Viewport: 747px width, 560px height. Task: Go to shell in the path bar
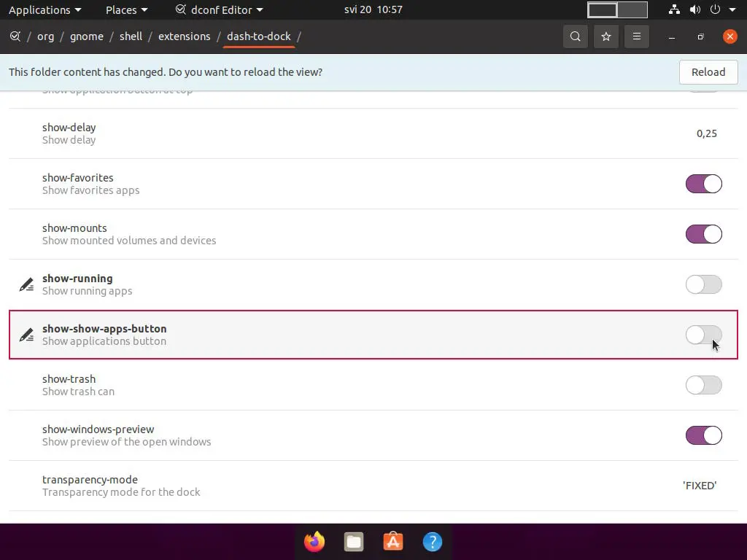click(131, 36)
